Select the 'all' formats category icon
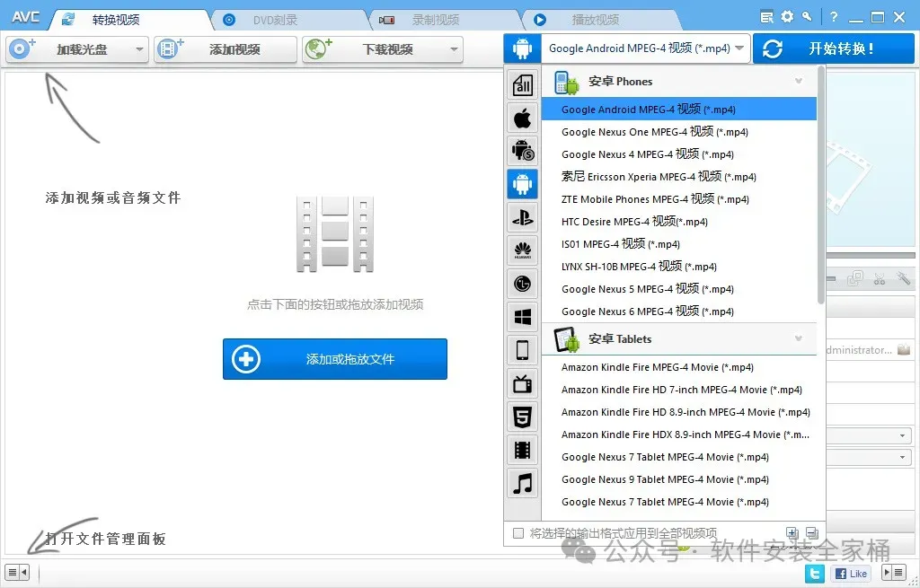Image resolution: width=920 pixels, height=588 pixels. pos(522,85)
